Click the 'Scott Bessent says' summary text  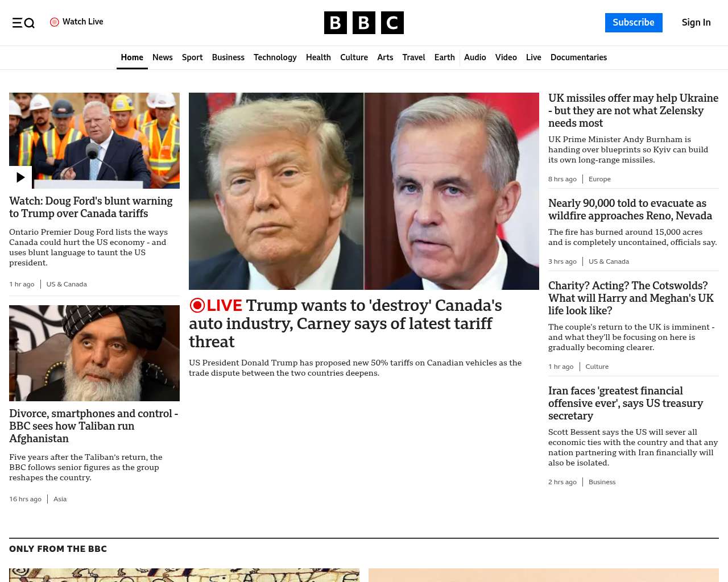tap(633, 447)
